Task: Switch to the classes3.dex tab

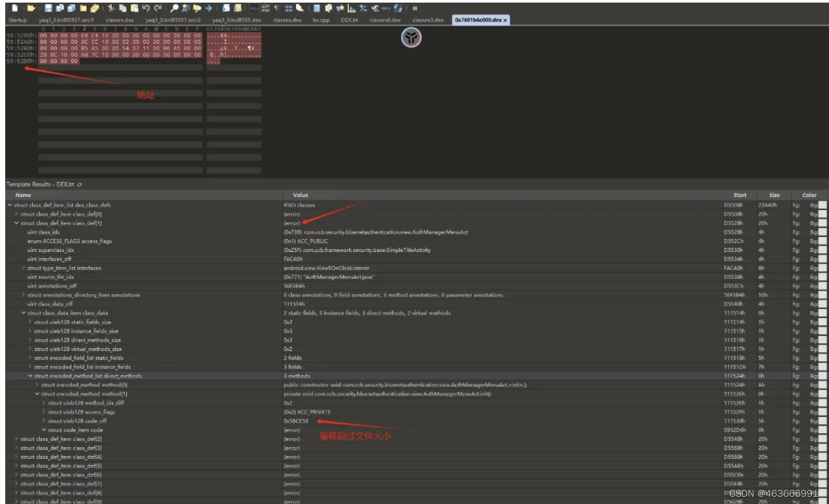Action: click(x=428, y=20)
